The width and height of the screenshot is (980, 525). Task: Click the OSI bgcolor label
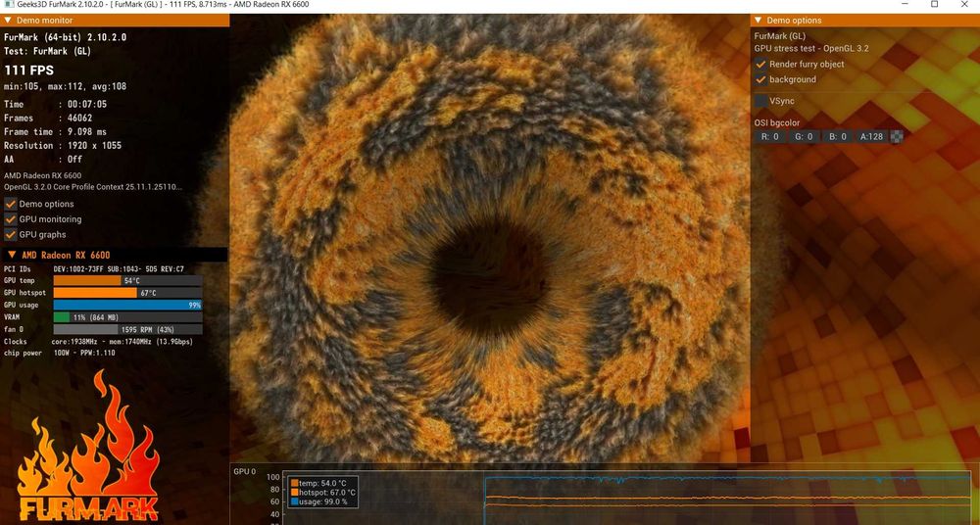(777, 122)
